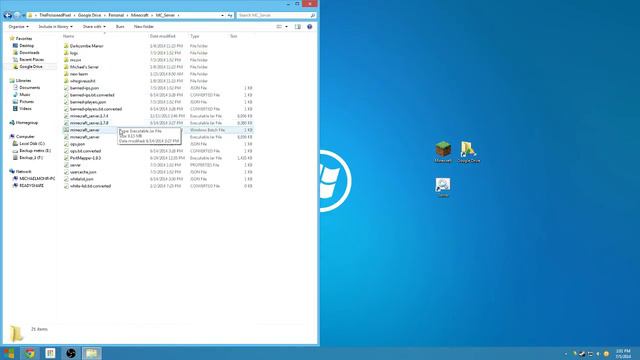Select Homegroup in navigation pane

pos(27,122)
